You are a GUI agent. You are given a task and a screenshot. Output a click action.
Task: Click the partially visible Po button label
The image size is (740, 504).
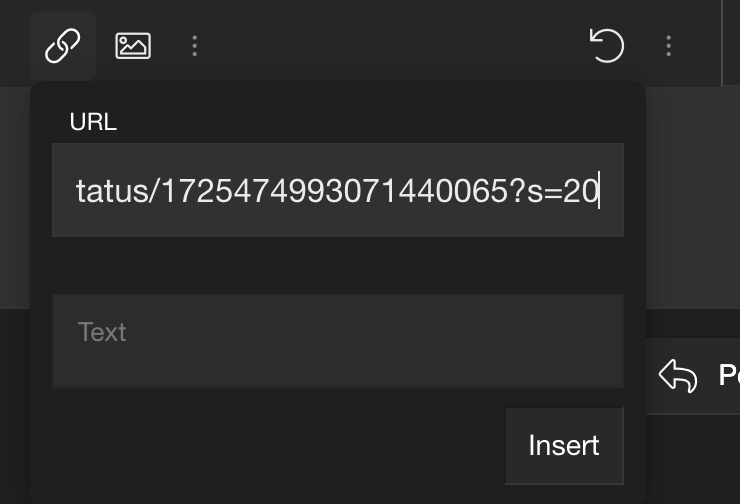(729, 376)
